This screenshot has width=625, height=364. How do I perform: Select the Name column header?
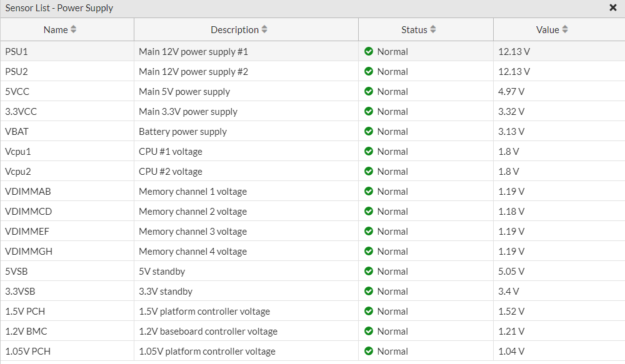click(59, 29)
